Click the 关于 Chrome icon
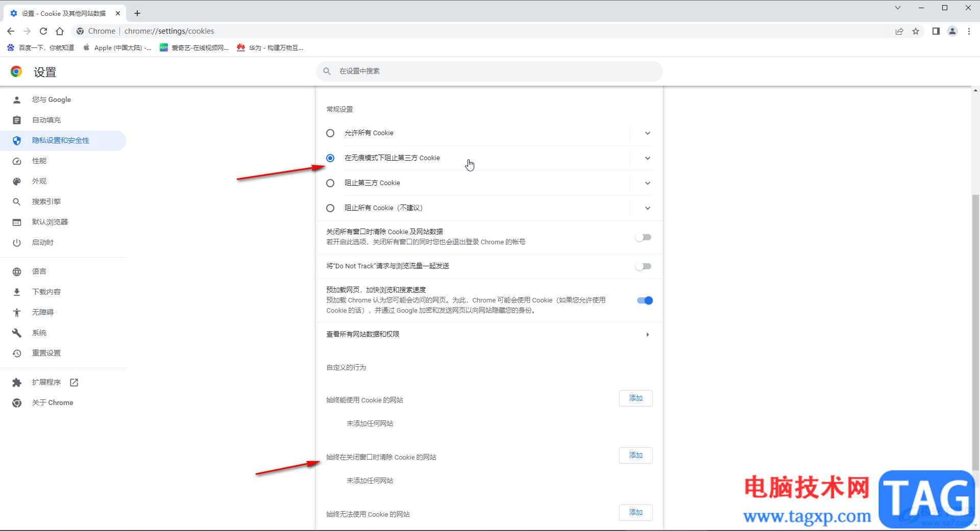 (x=17, y=402)
